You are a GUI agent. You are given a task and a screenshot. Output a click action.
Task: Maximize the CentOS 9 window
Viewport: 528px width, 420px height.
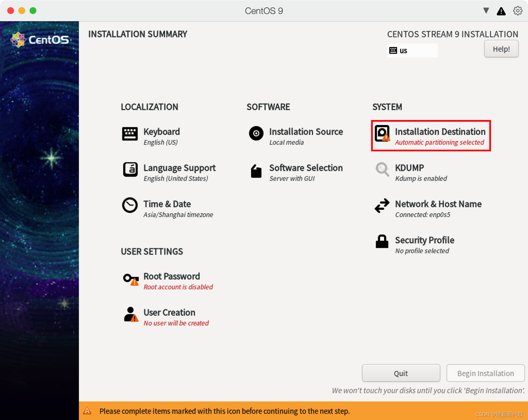[33, 11]
